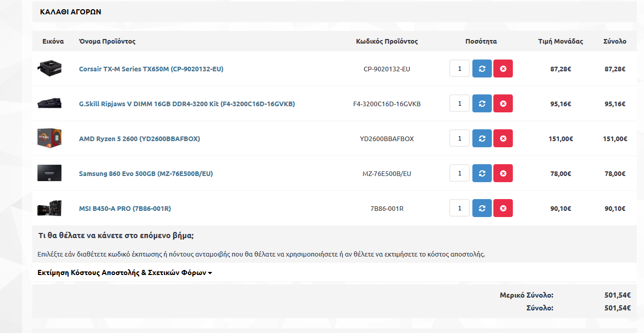Click quantity field for G.Skill Ripjaws V
The width and height of the screenshot is (644, 333).
coord(460,104)
